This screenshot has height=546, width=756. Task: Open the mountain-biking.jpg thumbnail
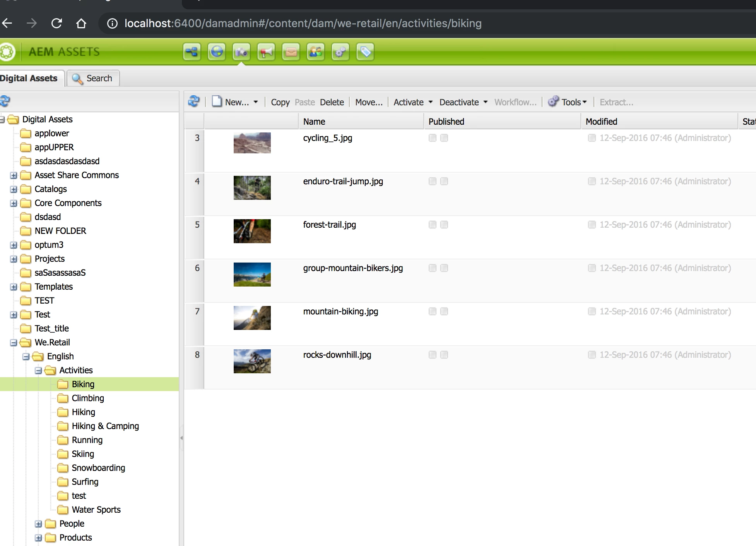pyautogui.click(x=252, y=318)
